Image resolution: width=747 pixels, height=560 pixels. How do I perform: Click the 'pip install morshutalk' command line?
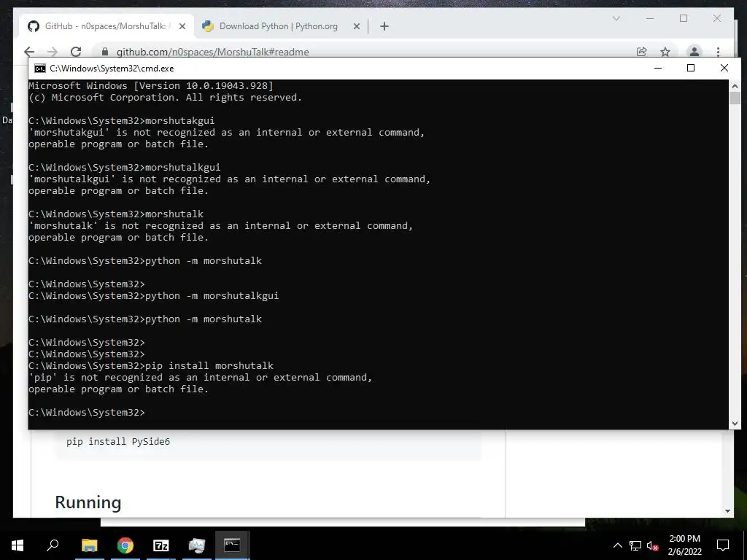coord(151,366)
